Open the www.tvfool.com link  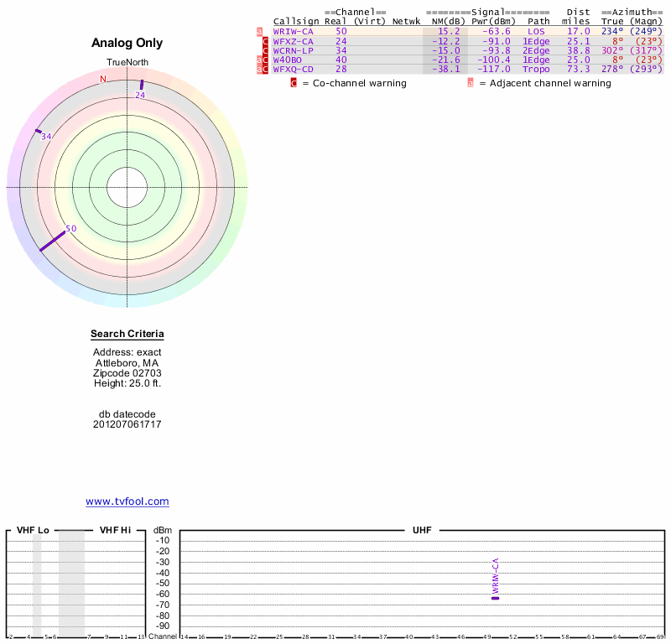pos(127,501)
